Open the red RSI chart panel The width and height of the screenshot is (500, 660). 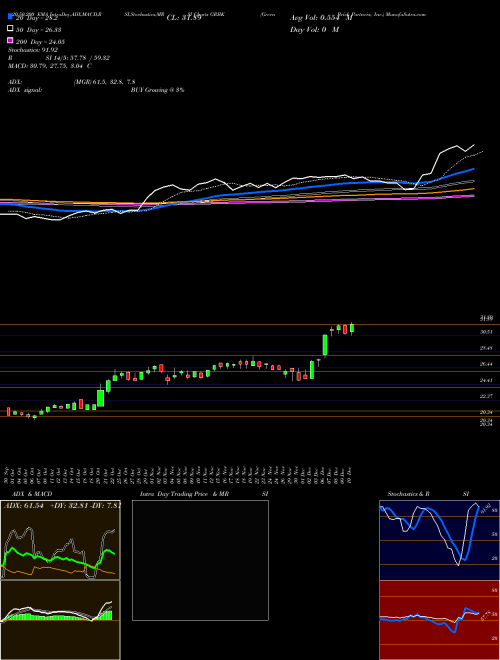point(439,620)
